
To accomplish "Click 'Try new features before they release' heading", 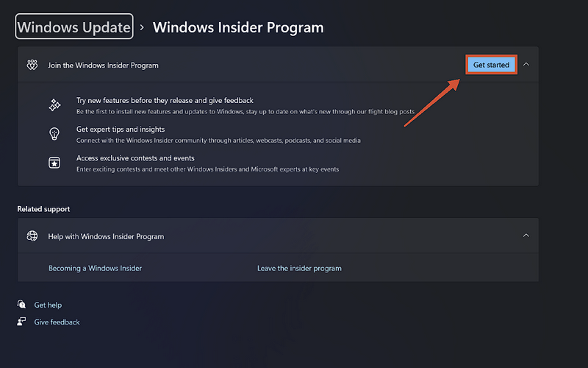I will 165,100.
